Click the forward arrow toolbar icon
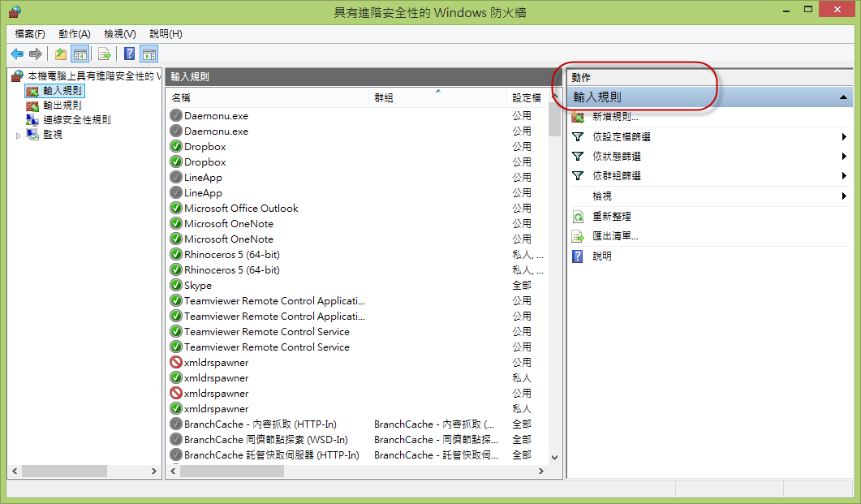The height and width of the screenshot is (504, 861). (x=36, y=54)
